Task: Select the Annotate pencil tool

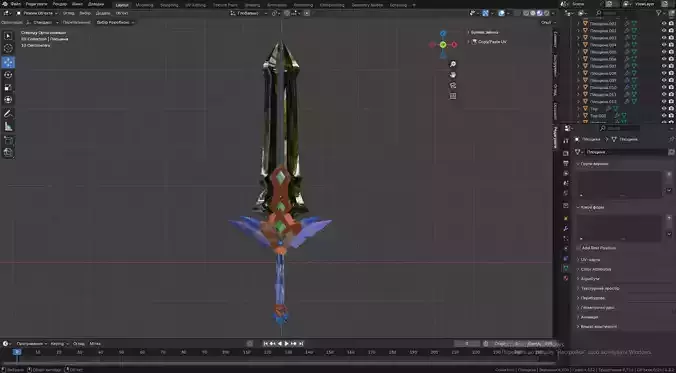Action: point(8,114)
